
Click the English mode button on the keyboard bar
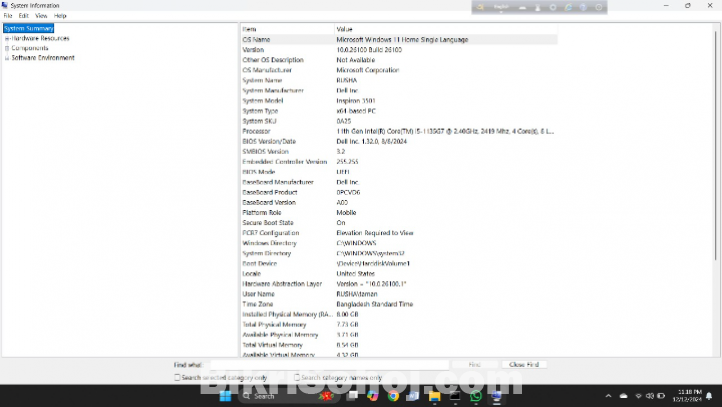pos(501,7)
